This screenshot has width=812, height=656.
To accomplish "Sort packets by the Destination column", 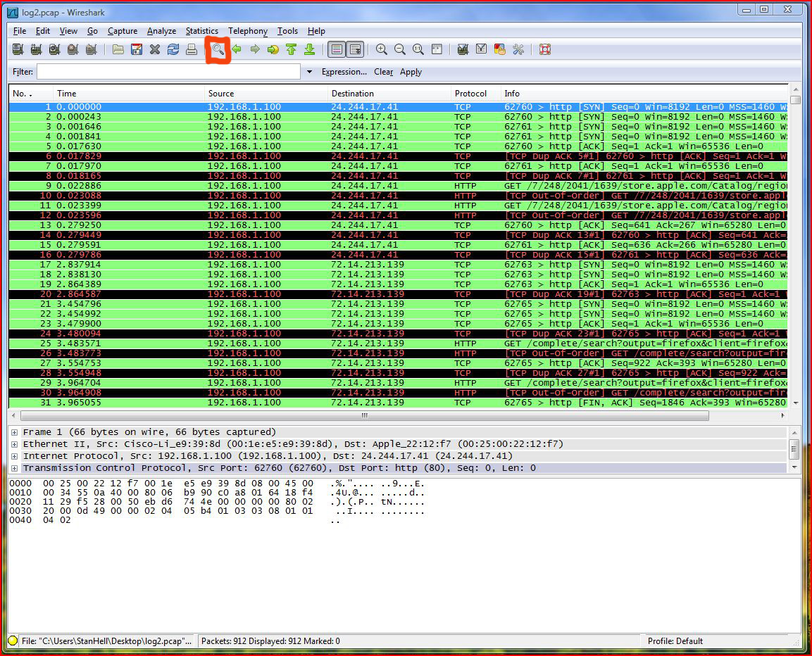I will point(389,94).
